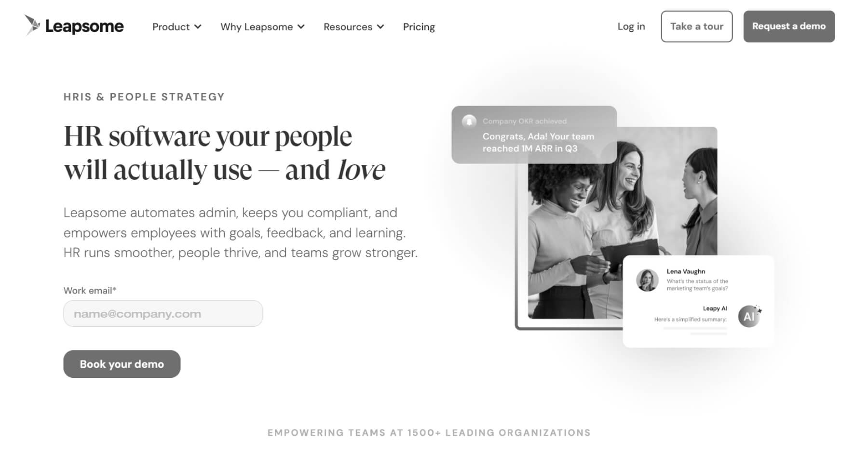Click the Leapy AI sparkle avatar icon
The height and width of the screenshot is (454, 868).
click(749, 316)
